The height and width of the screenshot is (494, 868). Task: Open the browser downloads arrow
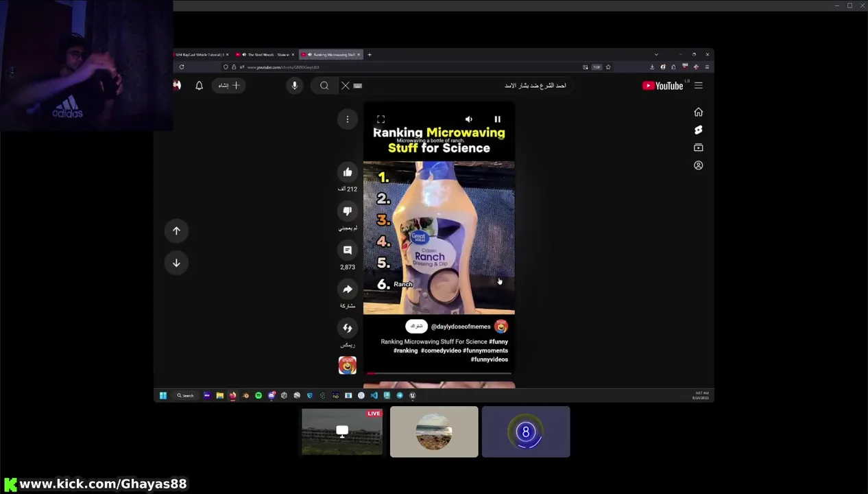coord(652,67)
